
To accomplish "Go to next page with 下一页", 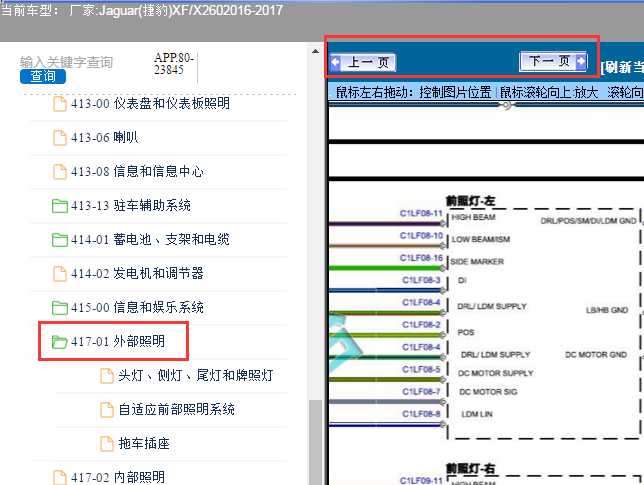I will (x=553, y=62).
